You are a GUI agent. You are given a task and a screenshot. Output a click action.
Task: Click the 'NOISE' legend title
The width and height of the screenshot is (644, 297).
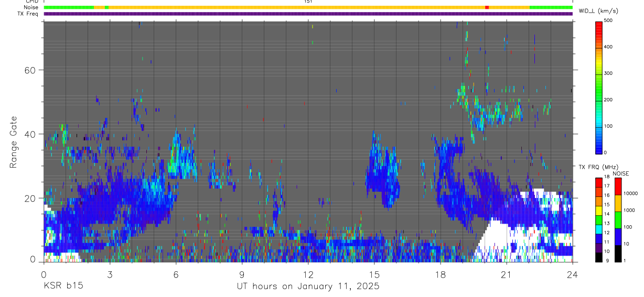[620, 173]
